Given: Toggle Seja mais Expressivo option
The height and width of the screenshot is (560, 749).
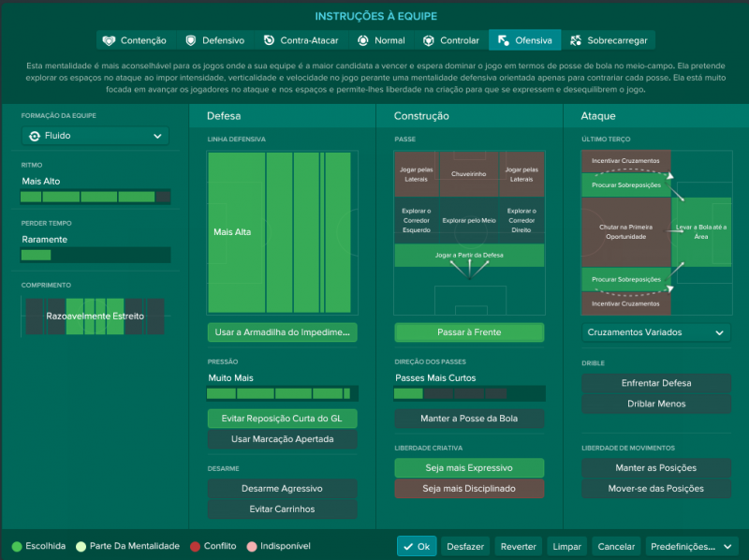Looking at the screenshot, I should (469, 467).
